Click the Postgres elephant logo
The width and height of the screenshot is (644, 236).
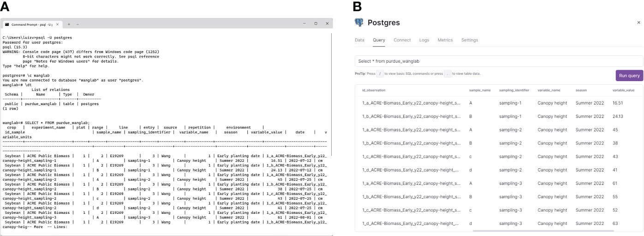pos(359,23)
